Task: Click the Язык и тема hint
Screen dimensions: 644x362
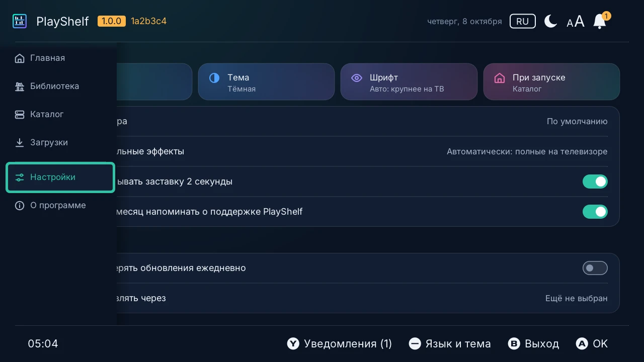Action: pos(450,344)
